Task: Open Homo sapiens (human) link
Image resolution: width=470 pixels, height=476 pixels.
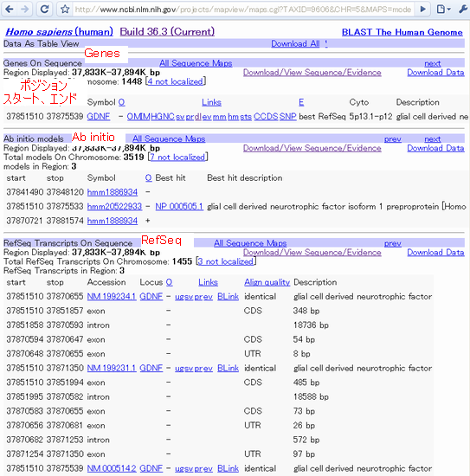Action: pyautogui.click(x=59, y=31)
